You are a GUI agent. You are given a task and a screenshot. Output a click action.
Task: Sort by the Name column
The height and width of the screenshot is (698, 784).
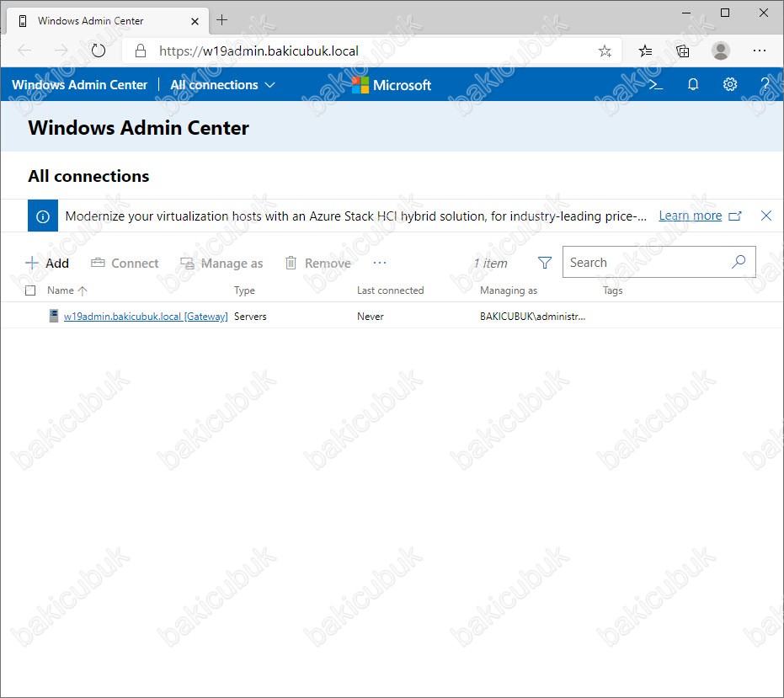pos(67,290)
